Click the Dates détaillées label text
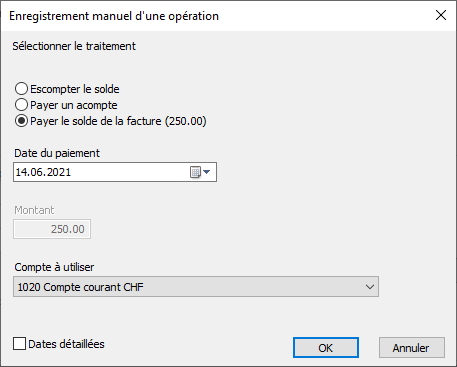 pos(66,344)
